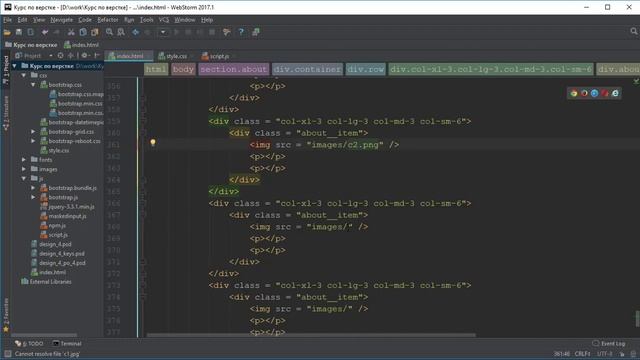Expand the bootstrap-grid.css node

click(x=33, y=131)
